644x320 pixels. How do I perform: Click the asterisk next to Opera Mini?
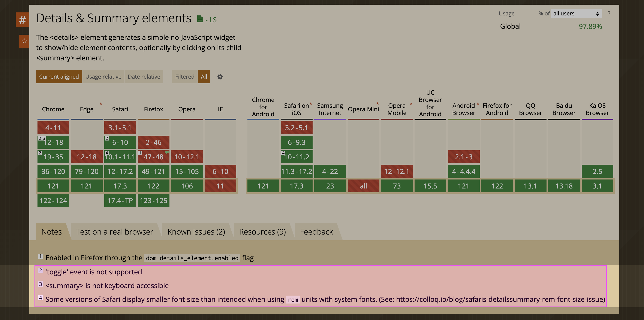coord(377,103)
